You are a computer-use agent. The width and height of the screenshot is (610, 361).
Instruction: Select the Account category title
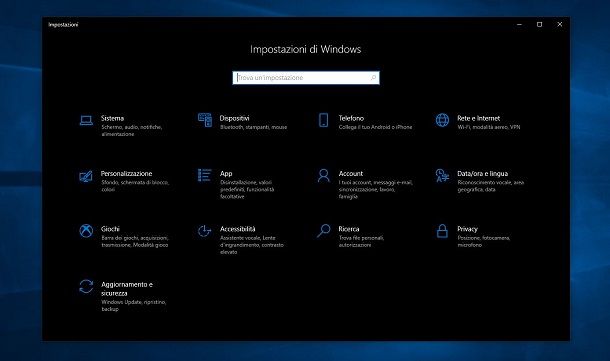click(x=351, y=173)
